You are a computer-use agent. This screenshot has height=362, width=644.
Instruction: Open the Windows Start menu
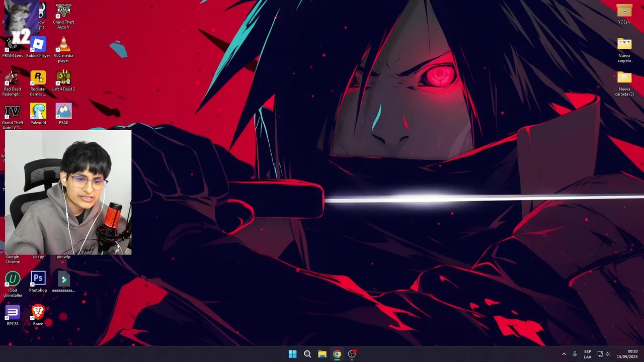pyautogui.click(x=292, y=354)
